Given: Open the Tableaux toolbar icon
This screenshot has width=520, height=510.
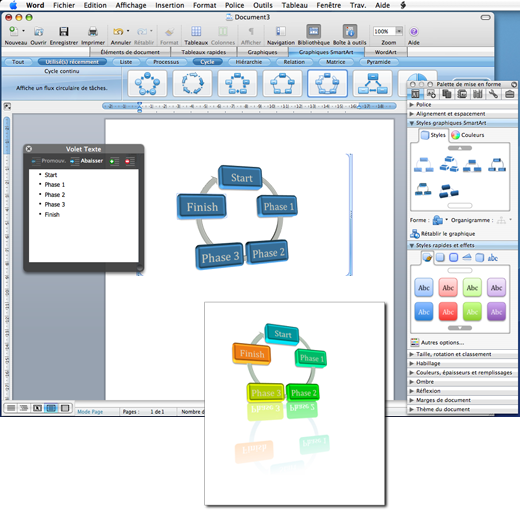Looking at the screenshot, I should 196,31.
